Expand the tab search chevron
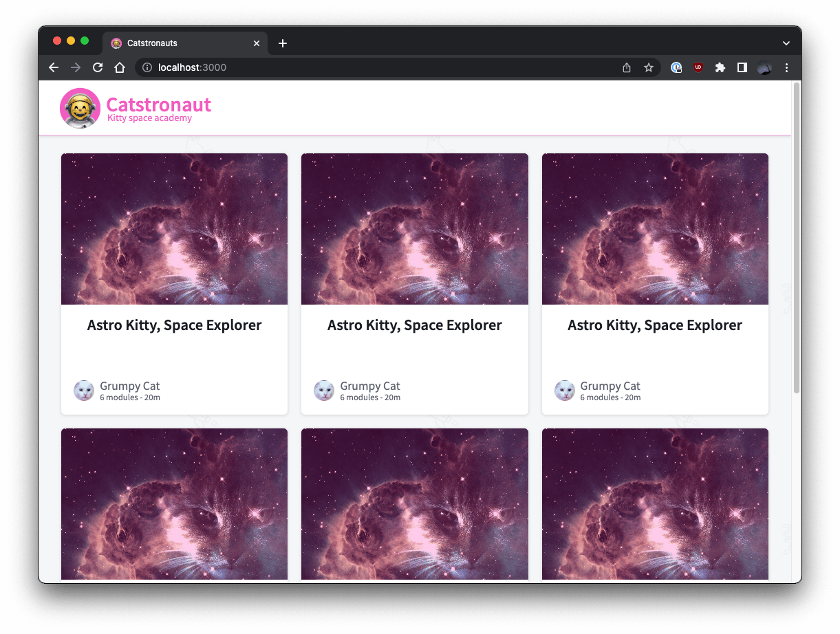 786,43
